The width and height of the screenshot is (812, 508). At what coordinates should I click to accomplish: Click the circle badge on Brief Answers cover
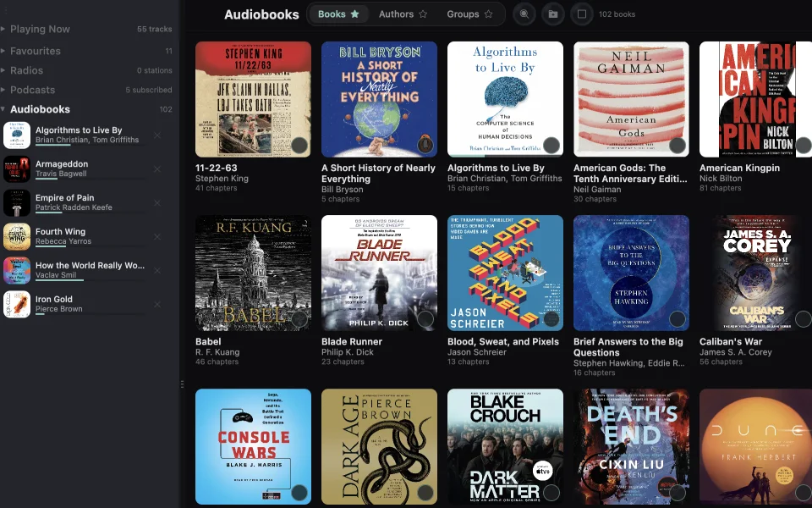pos(678,319)
